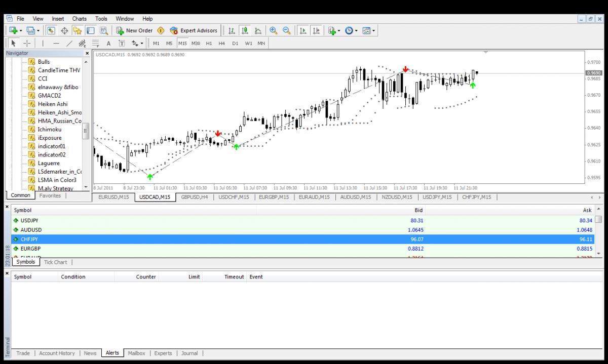
Task: Open the Charts menu
Action: coord(79,19)
